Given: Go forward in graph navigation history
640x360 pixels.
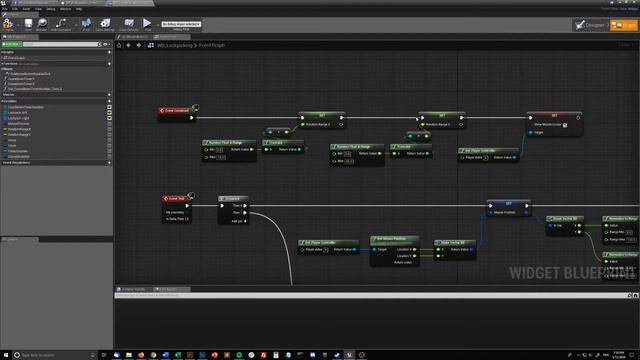Looking at the screenshot, I should coord(139,45).
